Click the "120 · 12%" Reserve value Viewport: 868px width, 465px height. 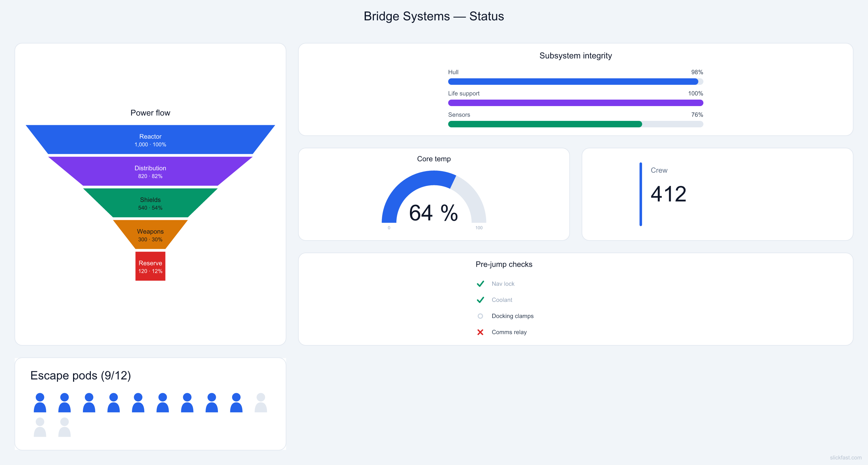(x=150, y=271)
